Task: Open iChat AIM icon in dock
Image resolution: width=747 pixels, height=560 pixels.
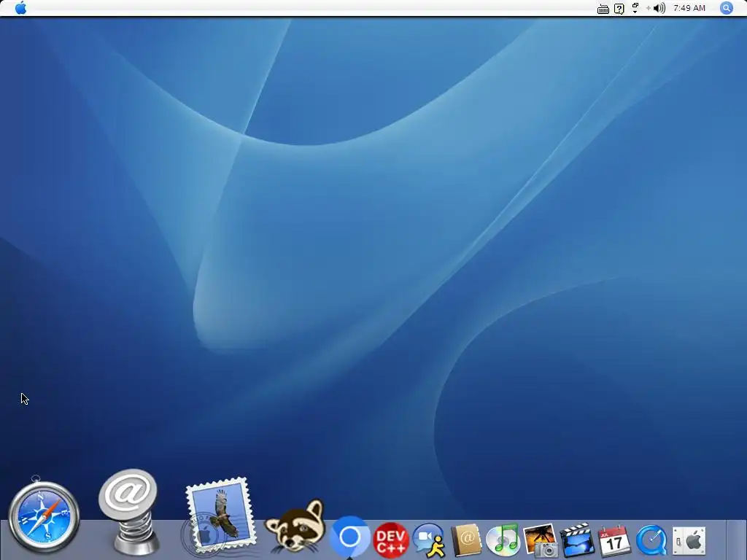Action: pyautogui.click(x=429, y=540)
